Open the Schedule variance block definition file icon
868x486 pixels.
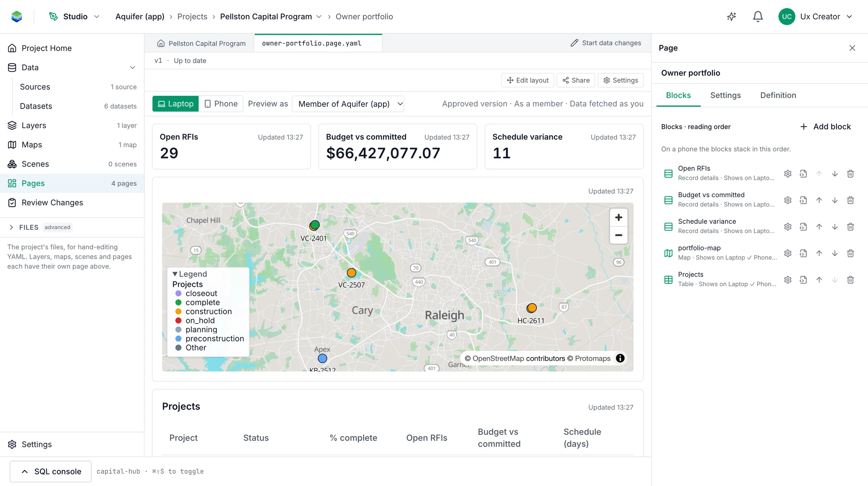click(x=803, y=227)
